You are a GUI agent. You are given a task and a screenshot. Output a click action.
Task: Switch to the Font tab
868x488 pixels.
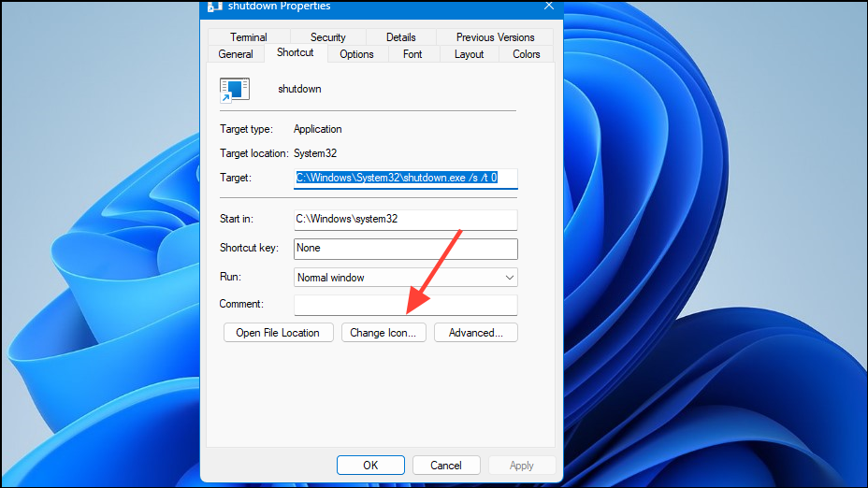[412, 54]
